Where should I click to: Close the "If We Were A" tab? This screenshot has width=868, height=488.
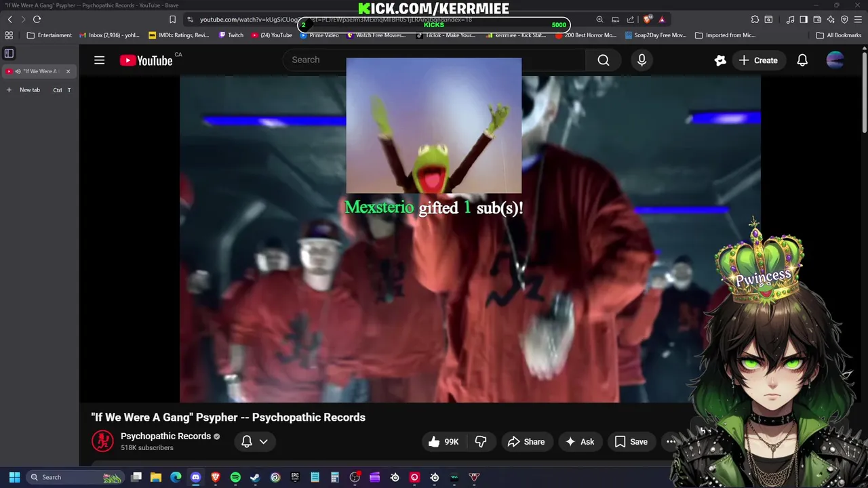pos(68,71)
